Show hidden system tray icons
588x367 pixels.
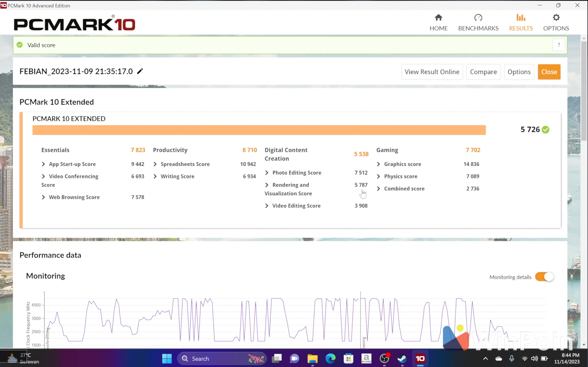(x=485, y=358)
